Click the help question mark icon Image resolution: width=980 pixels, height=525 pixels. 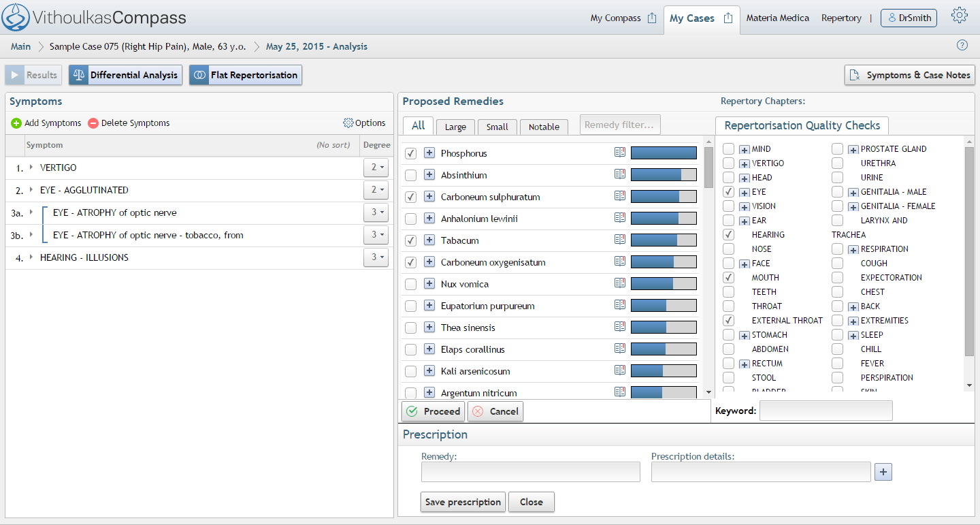point(962,46)
